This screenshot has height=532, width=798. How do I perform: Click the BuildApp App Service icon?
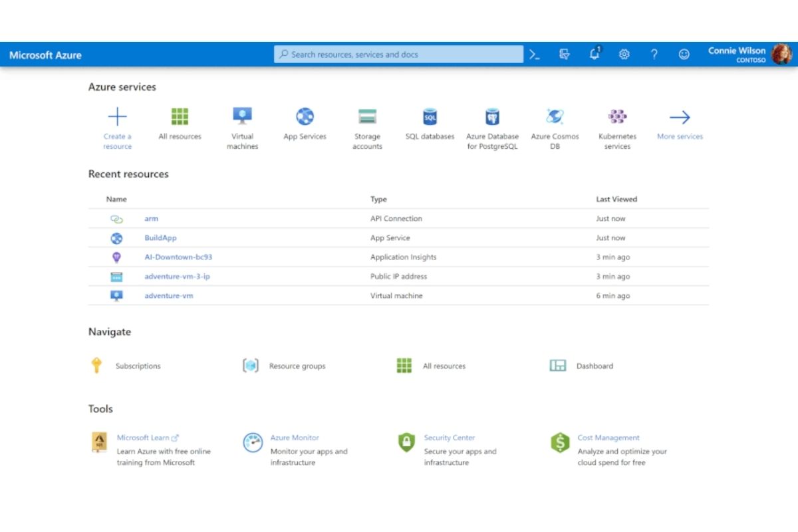tap(116, 238)
